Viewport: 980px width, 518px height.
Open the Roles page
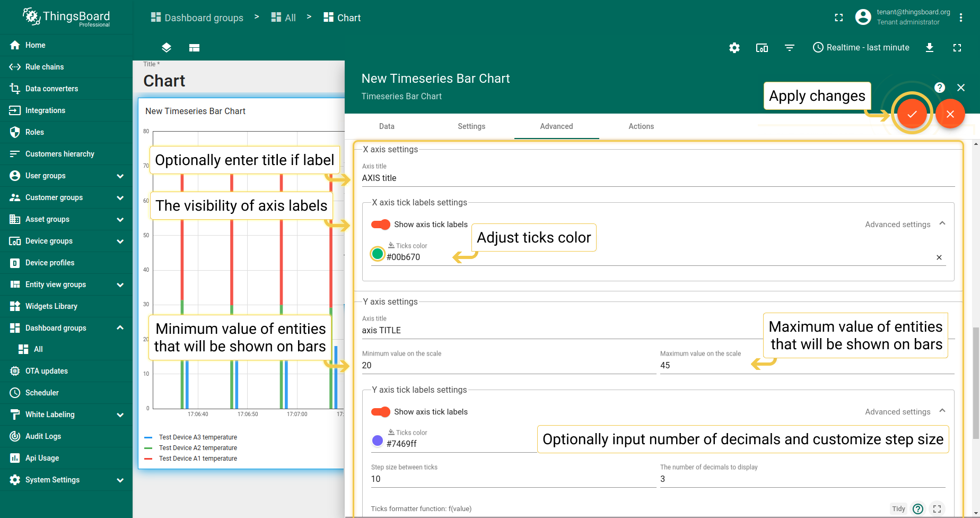(x=66, y=132)
